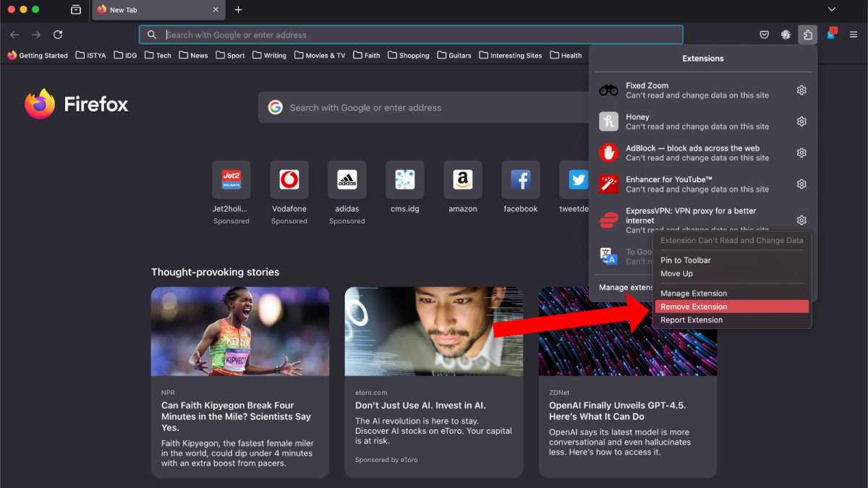Click the Enhancer for YouTube extension icon
The image size is (868, 488).
click(608, 183)
